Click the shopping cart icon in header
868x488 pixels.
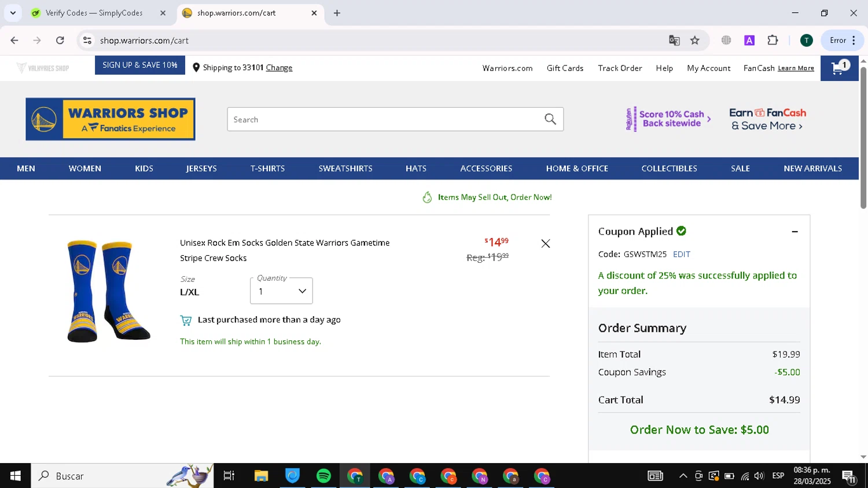[839, 68]
